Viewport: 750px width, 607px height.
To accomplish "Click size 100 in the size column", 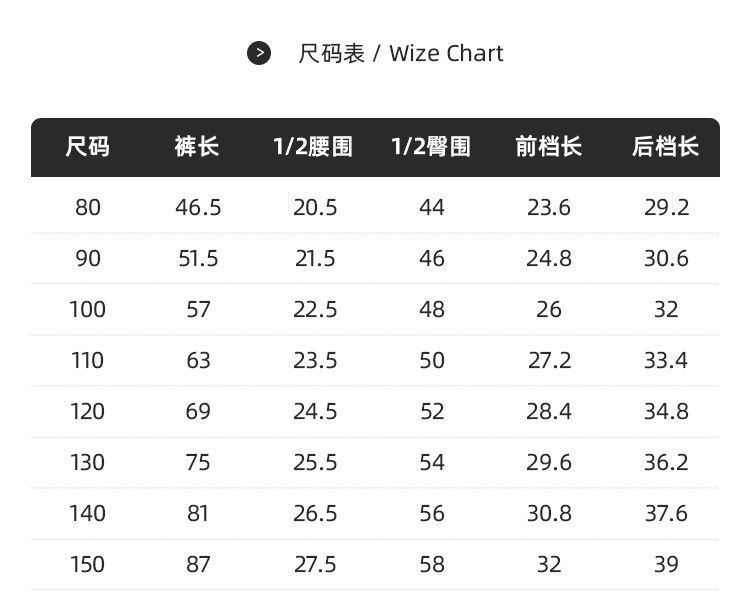I will click(88, 309).
